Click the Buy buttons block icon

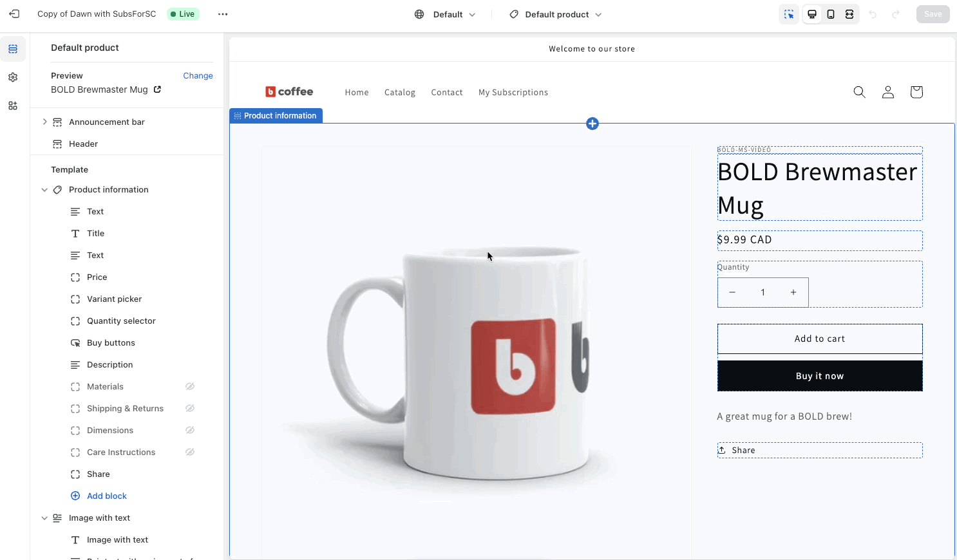click(75, 343)
